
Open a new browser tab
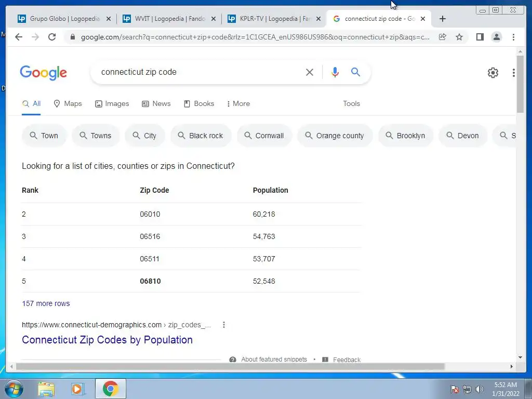[443, 19]
